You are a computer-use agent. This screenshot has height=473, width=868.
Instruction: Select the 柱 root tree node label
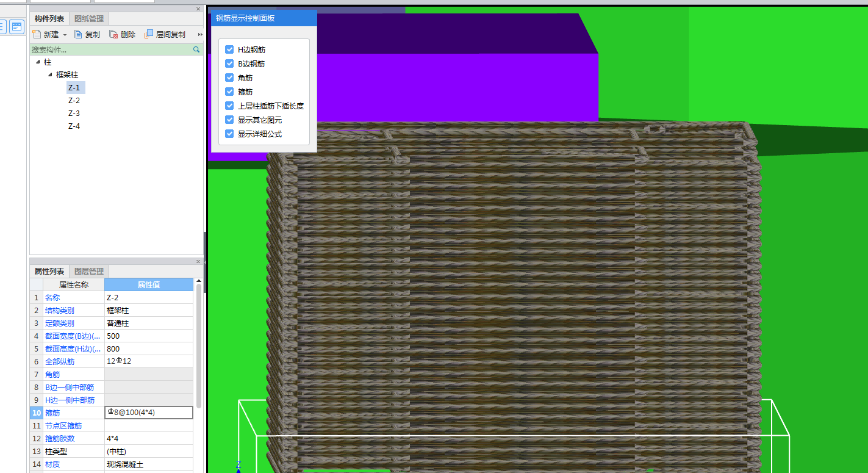[x=48, y=62]
